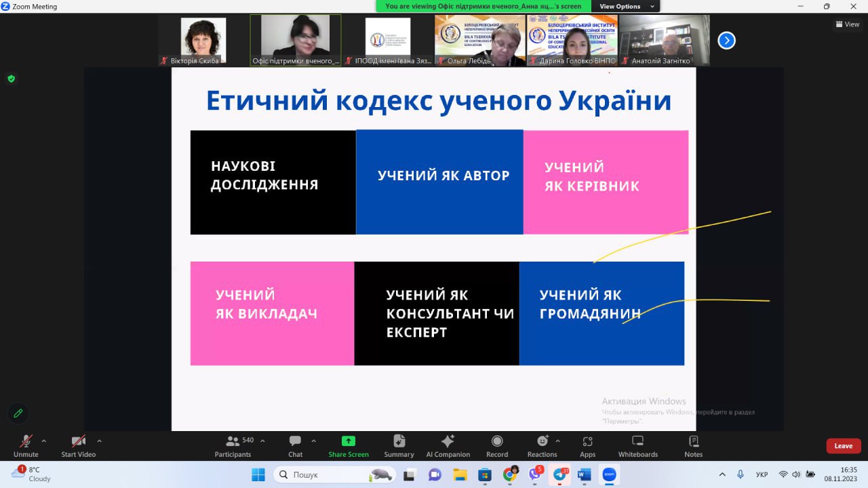Open the weather widget showing 8°C Cloudy
Image resolution: width=868 pixels, height=488 pixels.
coord(32,474)
